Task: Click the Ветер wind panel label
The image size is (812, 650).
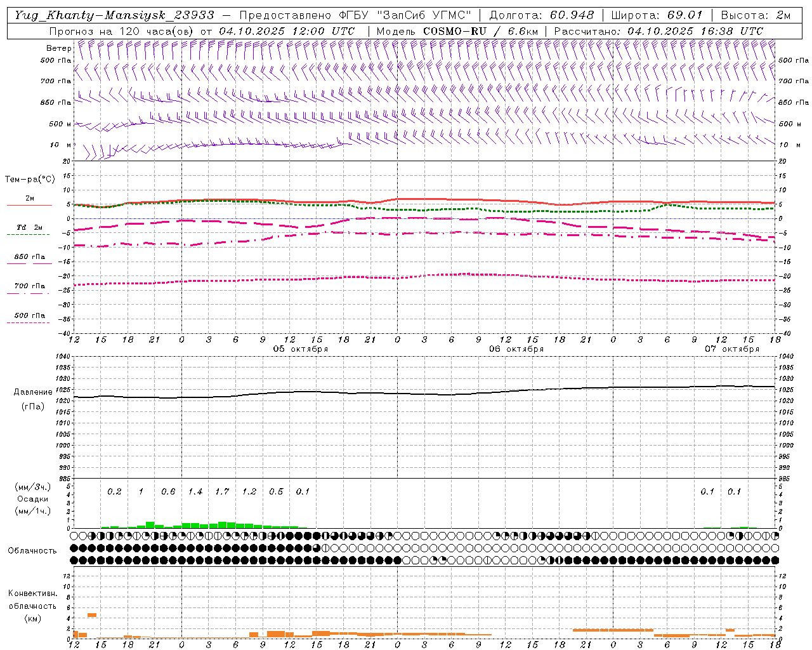Action: pos(58,48)
